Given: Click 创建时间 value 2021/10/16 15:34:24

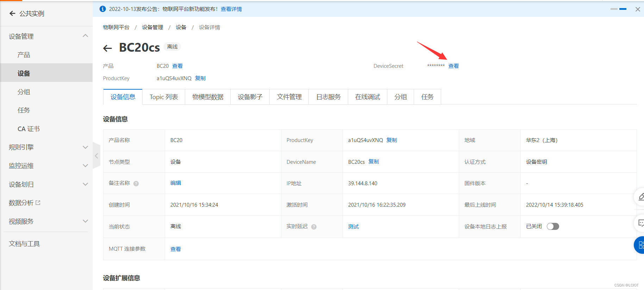Looking at the screenshot, I should [194, 205].
